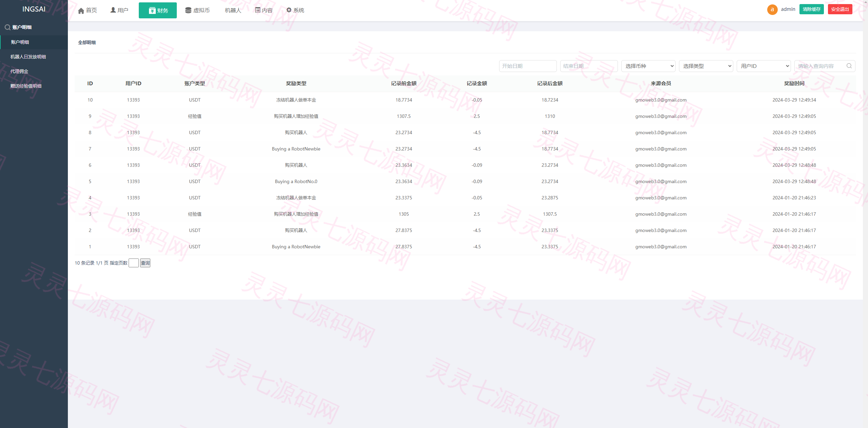Click the magnifier icon in the search box
The height and width of the screenshot is (428, 868).
849,66
